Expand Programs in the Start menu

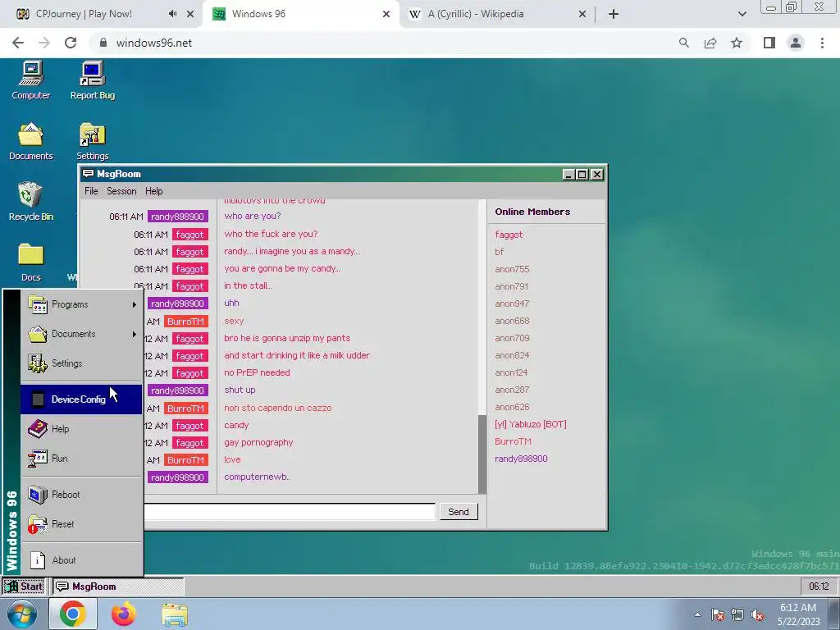tap(81, 304)
